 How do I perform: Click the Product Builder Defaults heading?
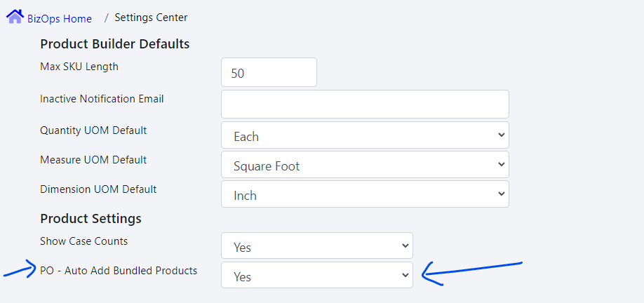[114, 44]
